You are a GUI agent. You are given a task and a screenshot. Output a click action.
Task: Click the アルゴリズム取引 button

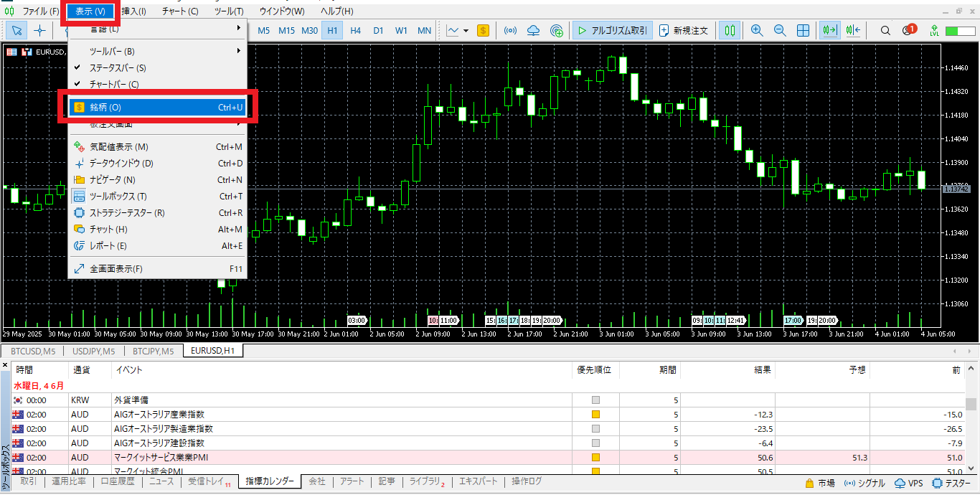pyautogui.click(x=612, y=31)
